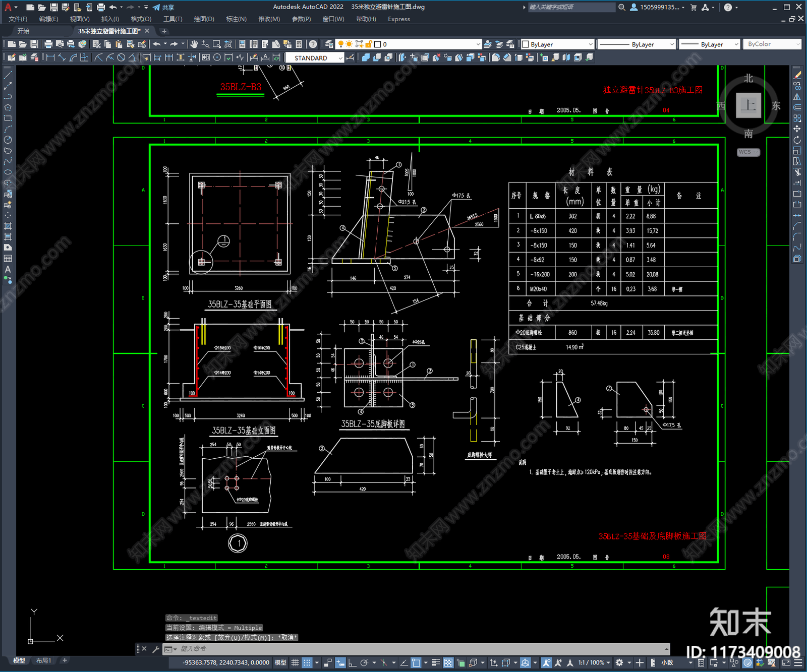Image resolution: width=807 pixels, height=672 pixels.
Task: Click the 上 top face of ViewCube
Action: point(748,105)
